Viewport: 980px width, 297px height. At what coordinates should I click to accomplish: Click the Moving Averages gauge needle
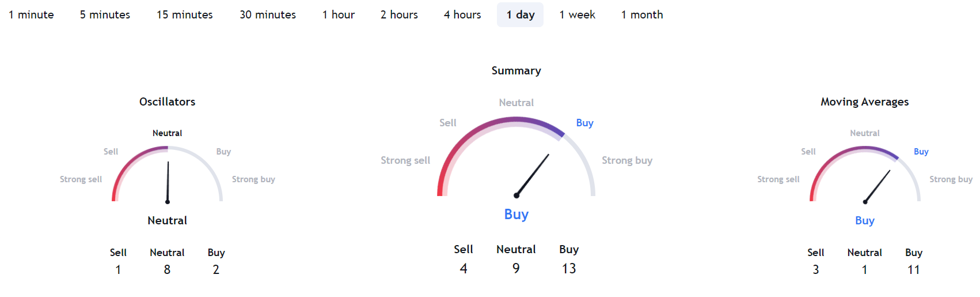coord(878,186)
